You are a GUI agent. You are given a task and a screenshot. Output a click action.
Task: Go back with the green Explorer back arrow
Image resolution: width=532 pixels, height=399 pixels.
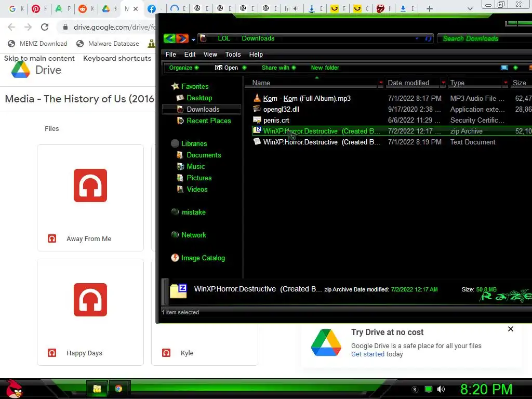click(169, 38)
